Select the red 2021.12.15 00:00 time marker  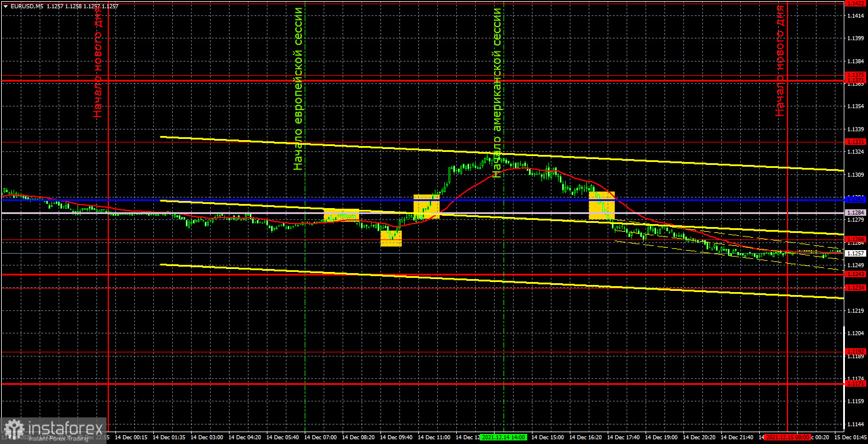coord(787,437)
